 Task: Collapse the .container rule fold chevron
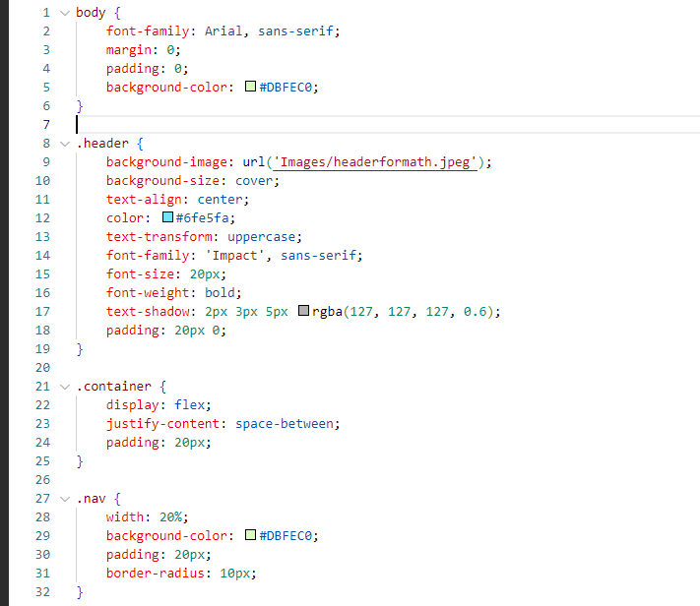[65, 387]
